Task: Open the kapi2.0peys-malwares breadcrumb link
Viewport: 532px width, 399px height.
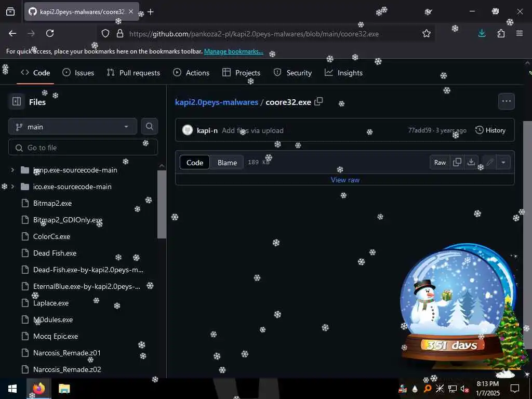Action: coord(217,102)
